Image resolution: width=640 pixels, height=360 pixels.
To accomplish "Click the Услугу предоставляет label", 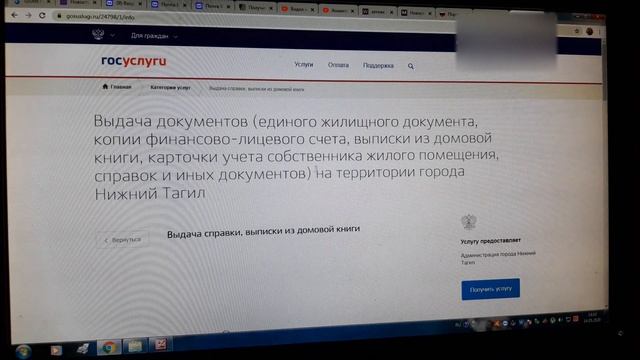I will pos(491,241).
